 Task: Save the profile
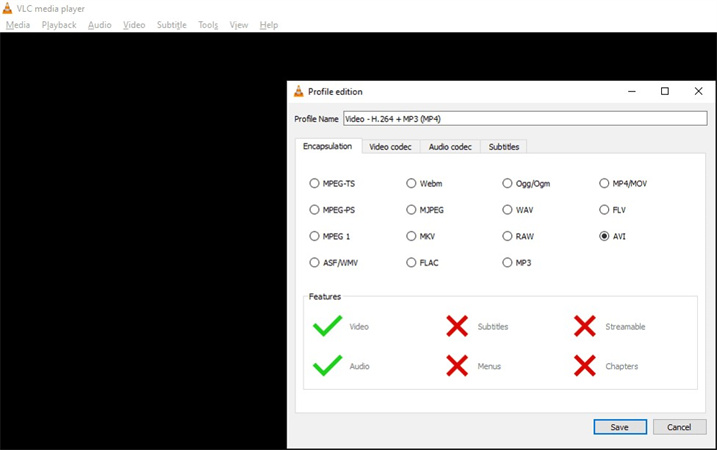click(x=619, y=427)
